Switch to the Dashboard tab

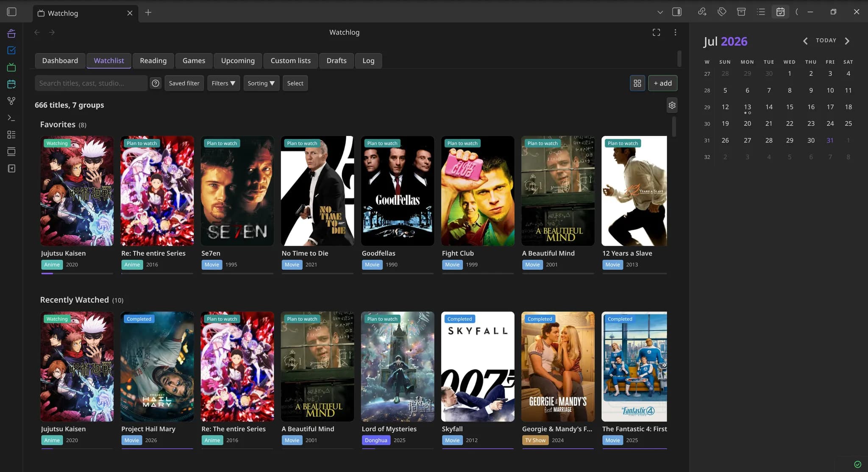(60, 61)
